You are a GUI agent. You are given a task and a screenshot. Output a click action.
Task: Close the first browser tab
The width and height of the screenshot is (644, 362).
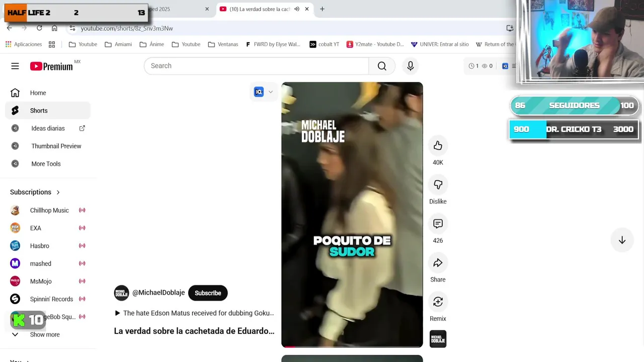click(x=207, y=9)
